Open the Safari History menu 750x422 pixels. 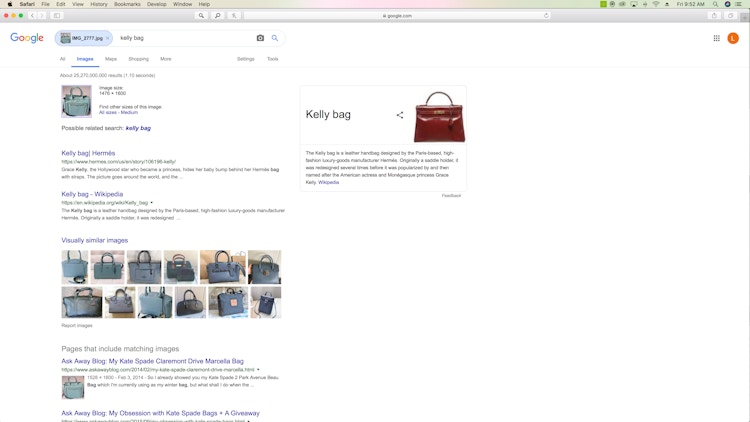pos(99,4)
